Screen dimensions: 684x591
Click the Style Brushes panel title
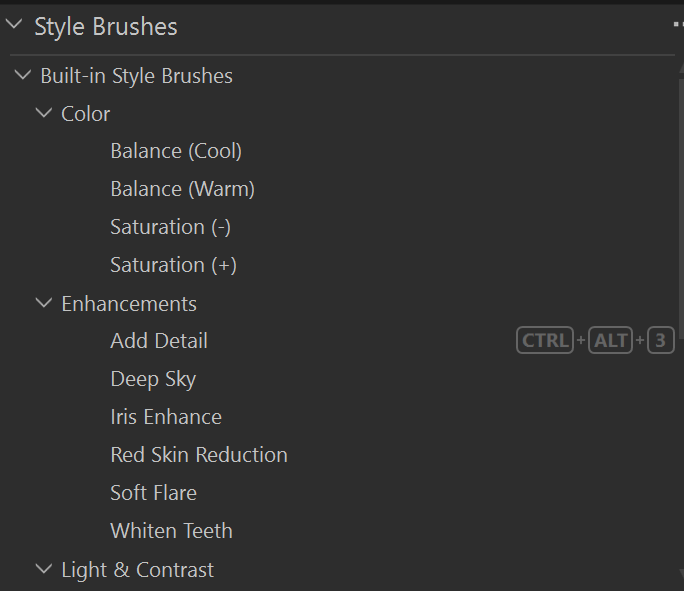(x=106, y=27)
